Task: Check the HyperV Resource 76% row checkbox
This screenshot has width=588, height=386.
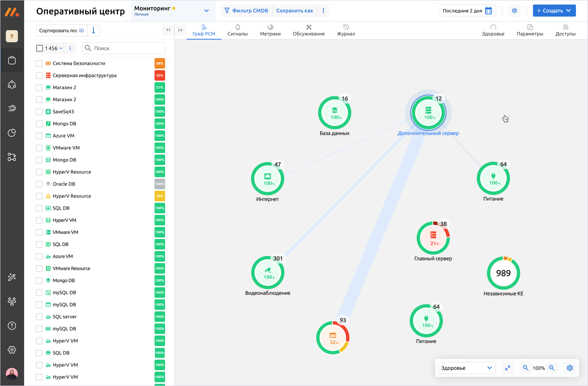Action: click(x=39, y=196)
